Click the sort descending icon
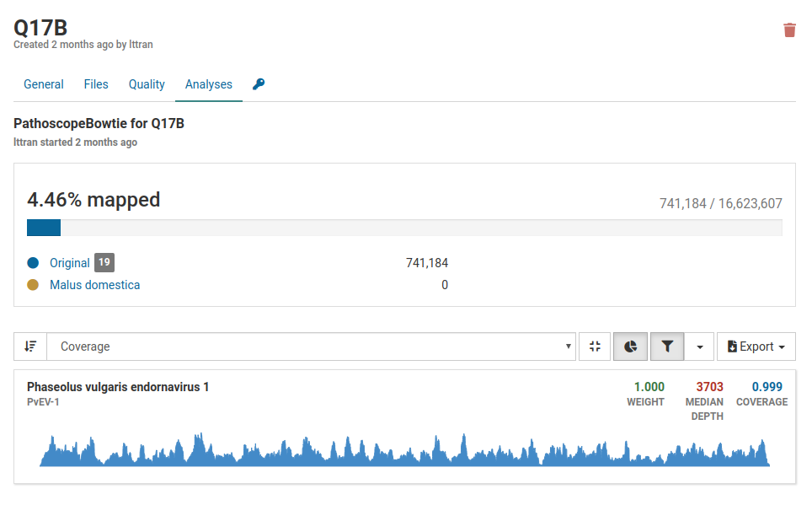812x505 pixels. tap(30, 347)
